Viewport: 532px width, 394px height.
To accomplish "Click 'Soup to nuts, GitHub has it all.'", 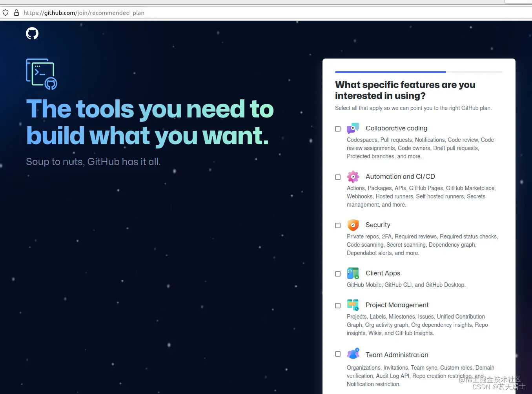I will click(93, 161).
